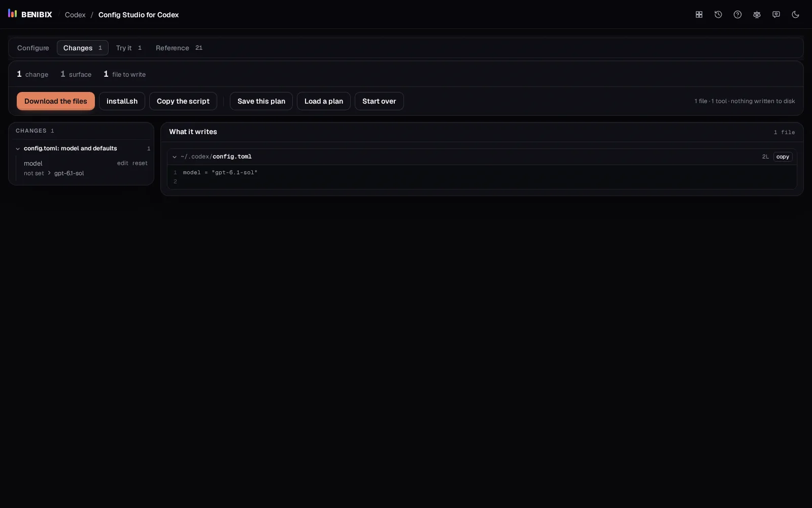812x508 pixels.
Task: Select the Changes tab
Action: [83, 48]
